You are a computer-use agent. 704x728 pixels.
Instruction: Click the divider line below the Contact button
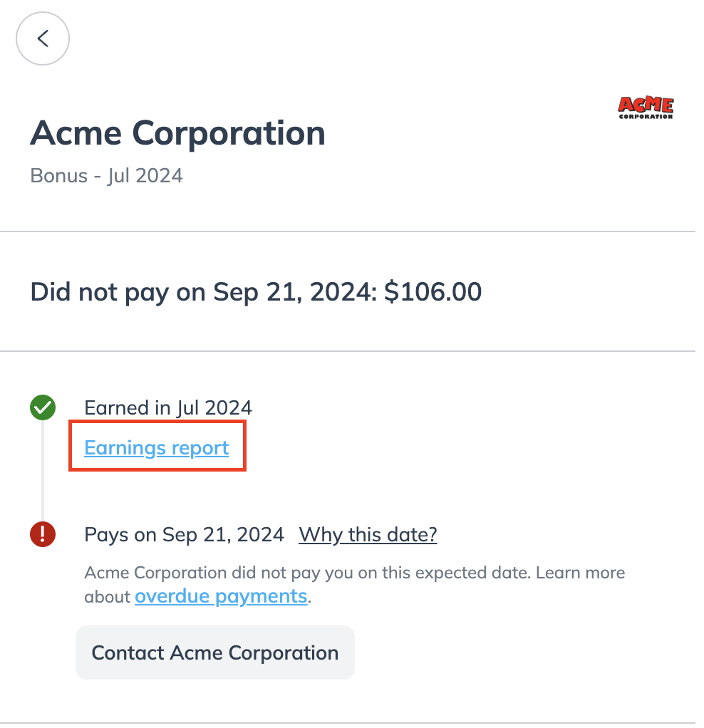[352, 723]
